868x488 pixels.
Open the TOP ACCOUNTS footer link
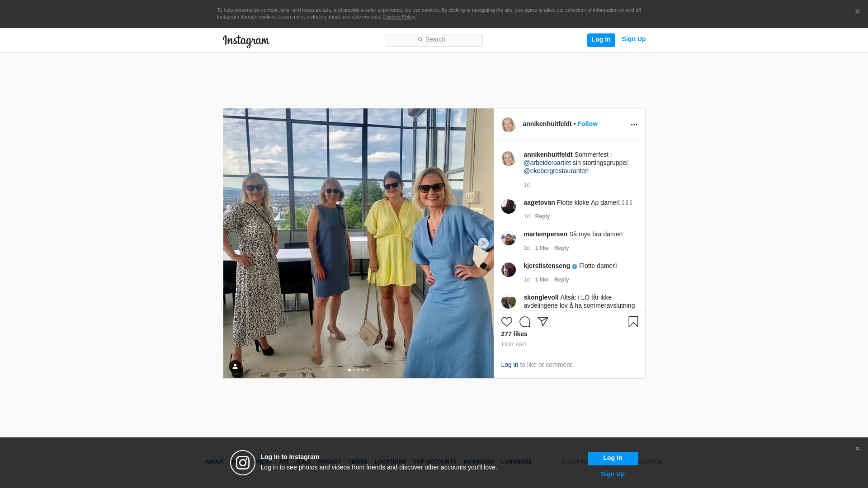[435, 462]
